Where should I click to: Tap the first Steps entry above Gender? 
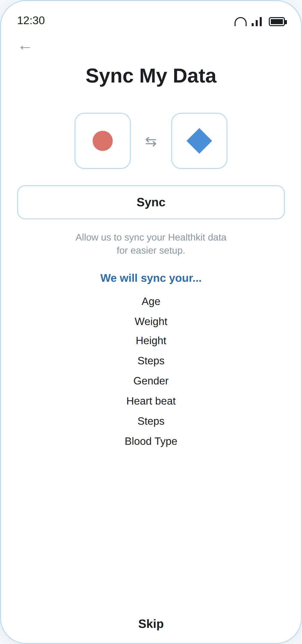[x=151, y=361]
